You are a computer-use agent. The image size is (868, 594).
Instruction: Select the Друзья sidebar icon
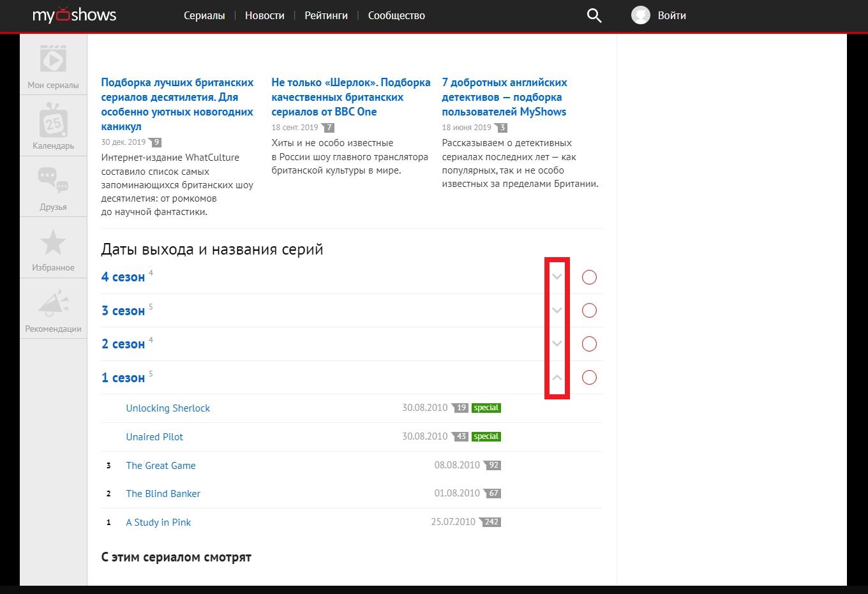click(53, 186)
